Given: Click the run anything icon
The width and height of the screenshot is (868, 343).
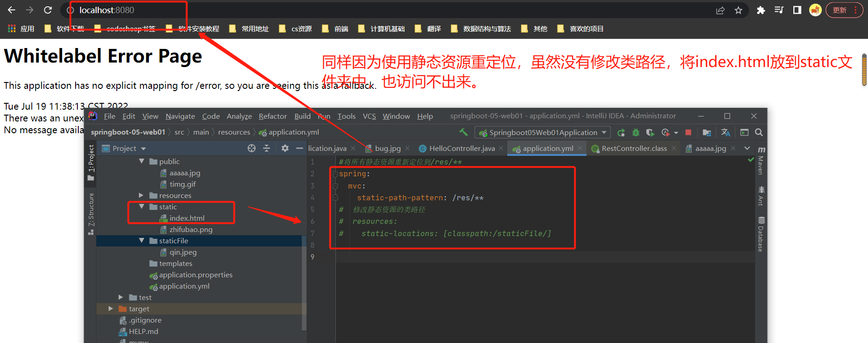Looking at the screenshot, I should (744, 132).
